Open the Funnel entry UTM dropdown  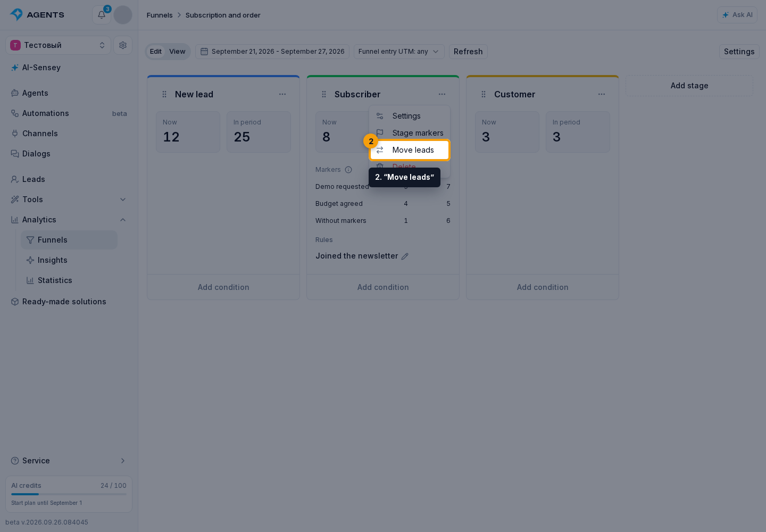coord(399,52)
